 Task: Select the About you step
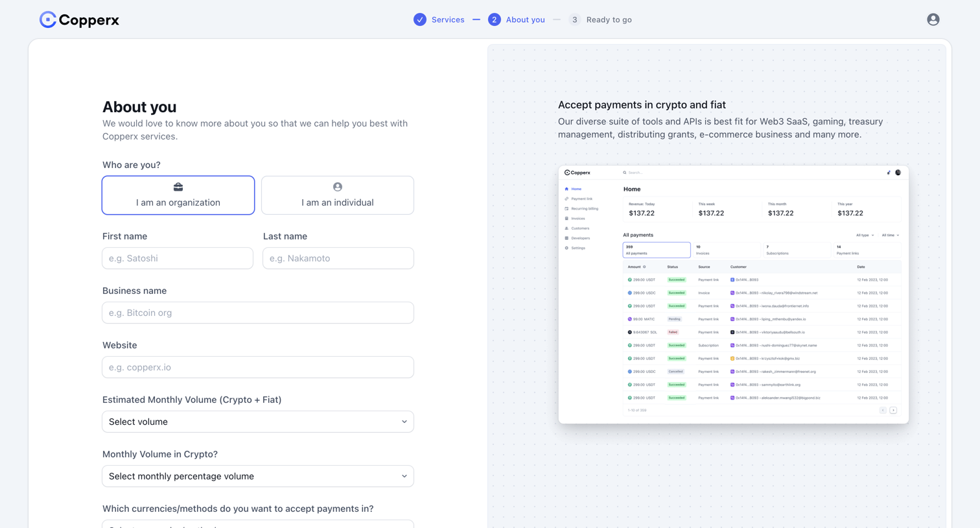tap(517, 19)
